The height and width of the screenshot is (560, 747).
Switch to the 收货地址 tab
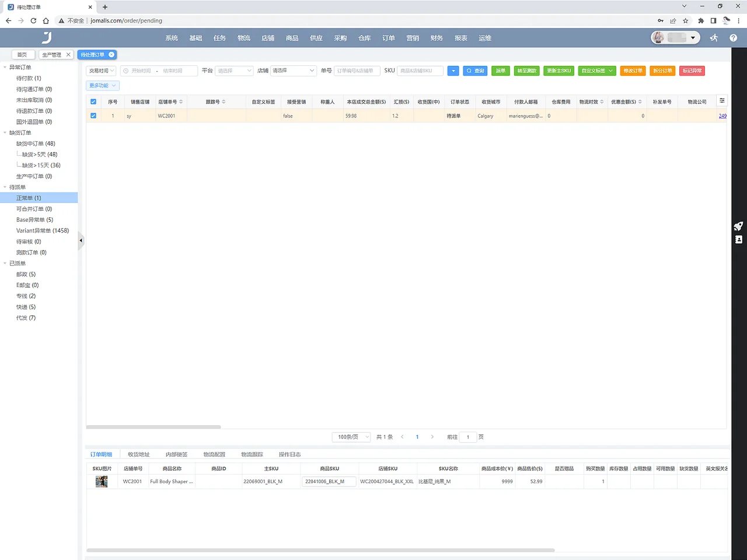pos(138,454)
